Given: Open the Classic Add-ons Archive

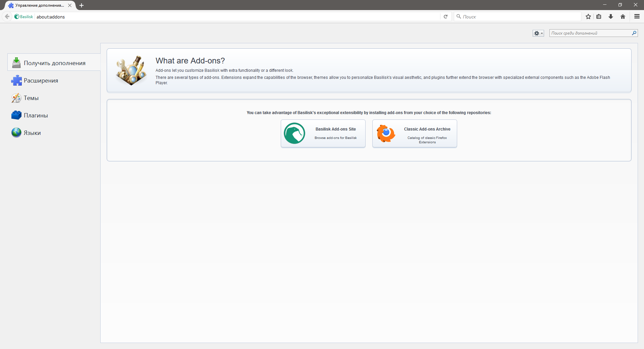Looking at the screenshot, I should (415, 134).
